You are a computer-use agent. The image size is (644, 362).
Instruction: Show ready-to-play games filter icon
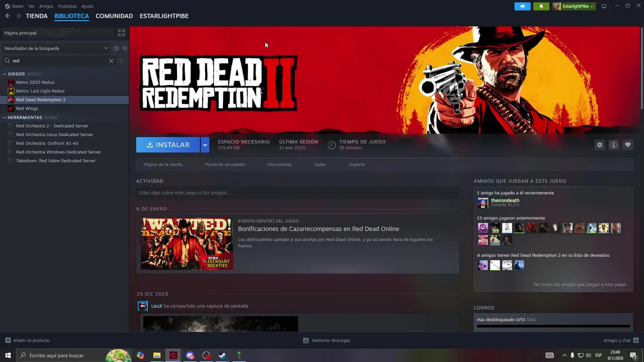[125, 48]
